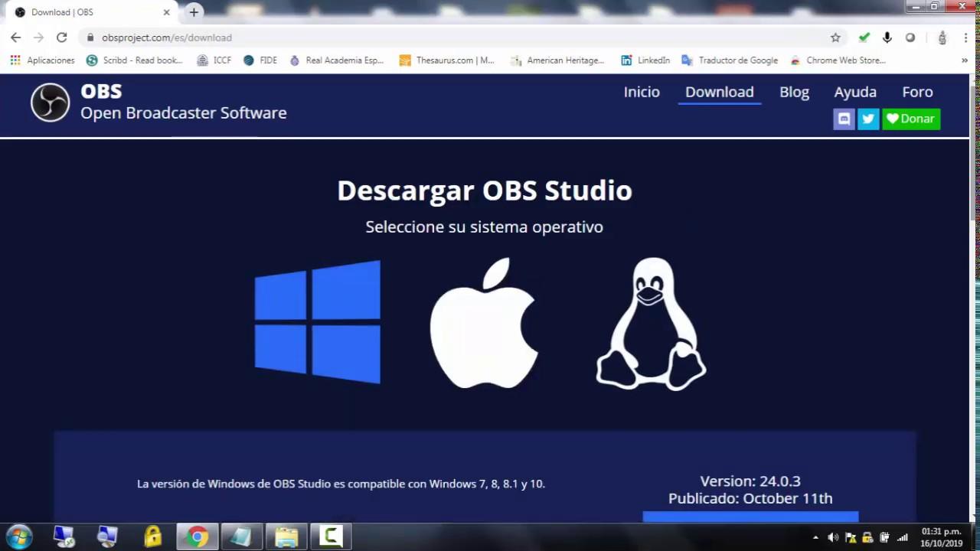Reload the page with the refresh icon
This screenshot has height=551, width=980.
click(62, 37)
